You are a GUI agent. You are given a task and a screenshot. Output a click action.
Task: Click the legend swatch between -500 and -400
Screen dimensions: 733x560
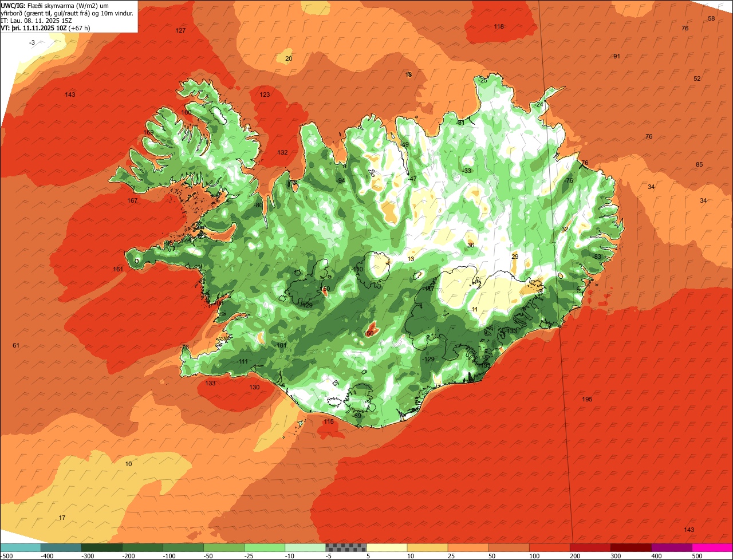20,547
